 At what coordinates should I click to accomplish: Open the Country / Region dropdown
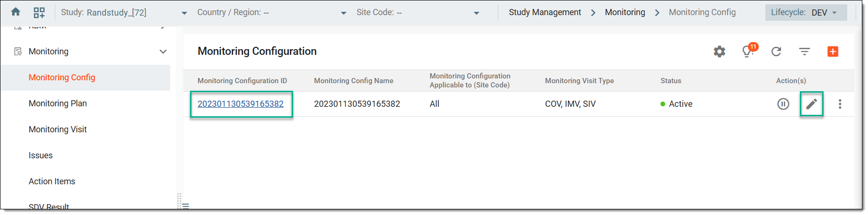point(344,13)
